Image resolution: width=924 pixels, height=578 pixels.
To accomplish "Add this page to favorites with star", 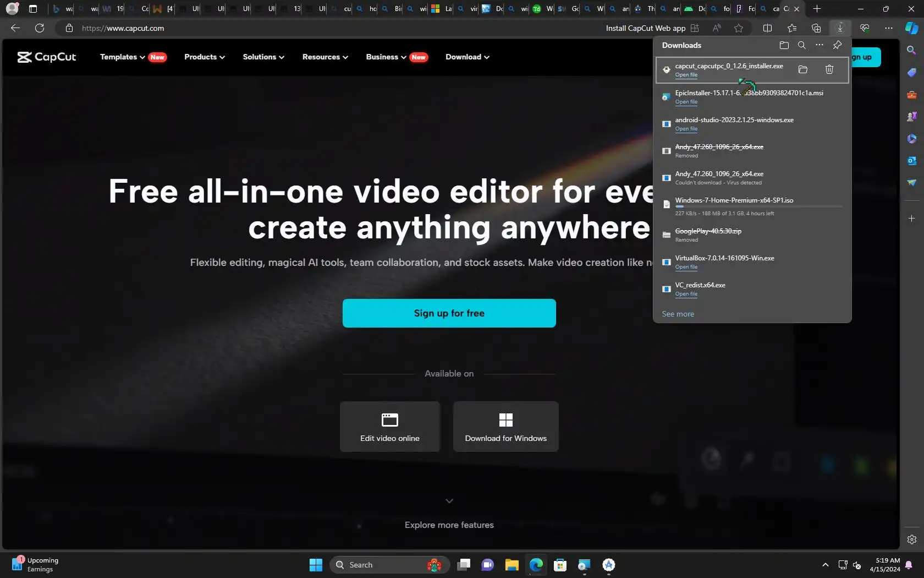I will 739,28.
